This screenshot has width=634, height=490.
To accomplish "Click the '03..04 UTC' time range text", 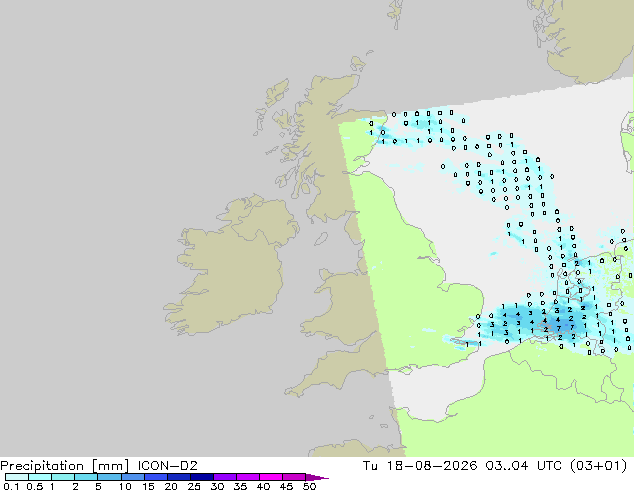I will click(524, 466).
